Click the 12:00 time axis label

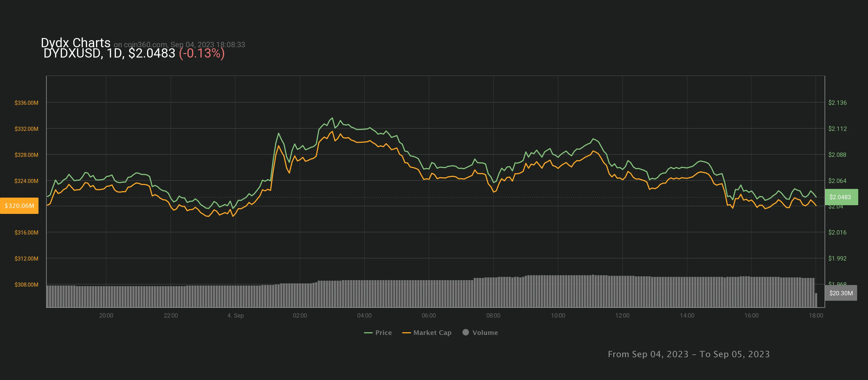coord(622,315)
